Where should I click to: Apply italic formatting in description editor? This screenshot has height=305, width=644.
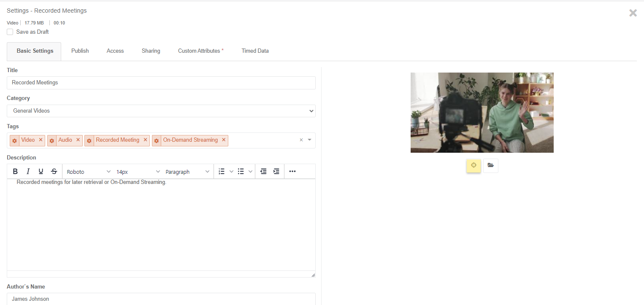click(28, 171)
